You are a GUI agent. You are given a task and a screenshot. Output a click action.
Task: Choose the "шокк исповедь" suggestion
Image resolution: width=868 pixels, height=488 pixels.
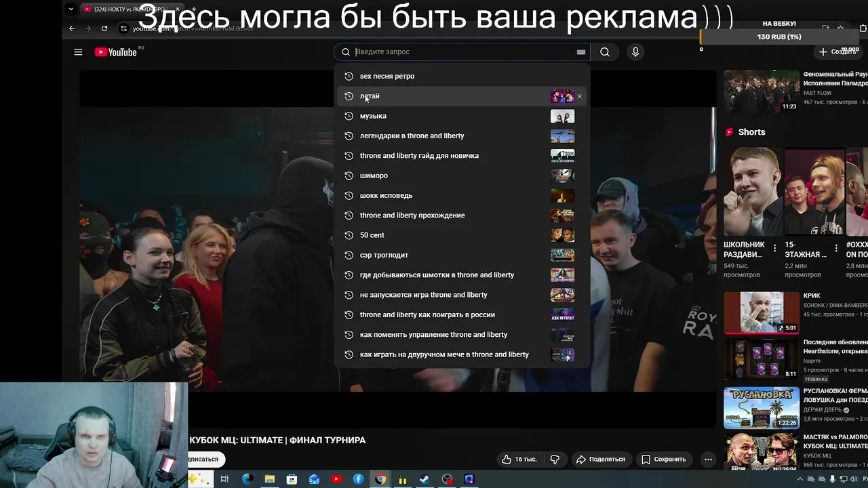tap(462, 195)
